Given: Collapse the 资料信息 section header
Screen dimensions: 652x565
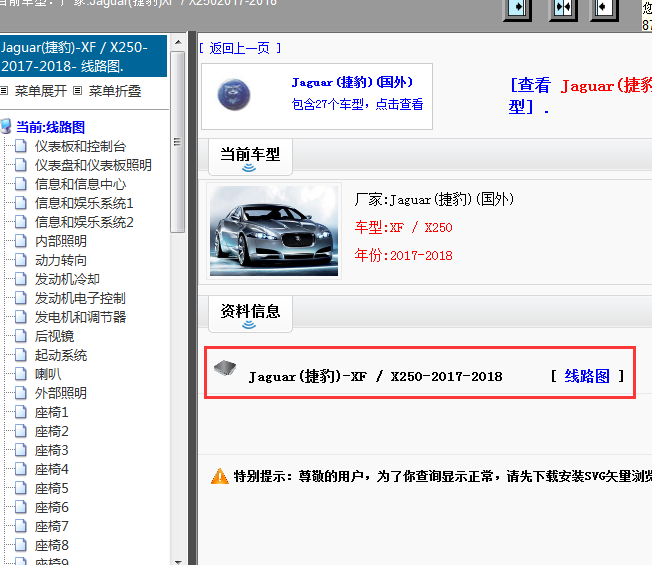Looking at the screenshot, I should pyautogui.click(x=250, y=314).
